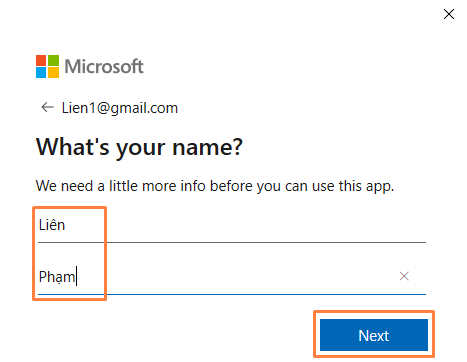The image size is (467, 362).
Task: Click the blue square of the Microsoft logo
Action: (41, 72)
